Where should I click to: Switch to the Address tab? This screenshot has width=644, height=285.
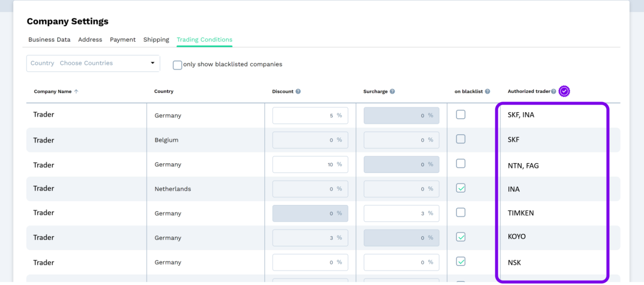click(x=90, y=40)
